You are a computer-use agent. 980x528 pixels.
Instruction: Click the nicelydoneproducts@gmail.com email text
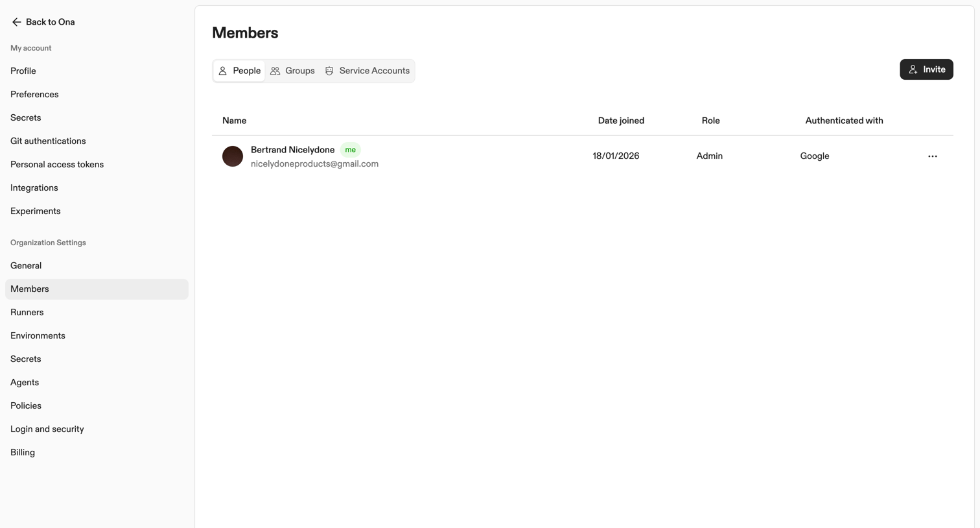point(314,164)
